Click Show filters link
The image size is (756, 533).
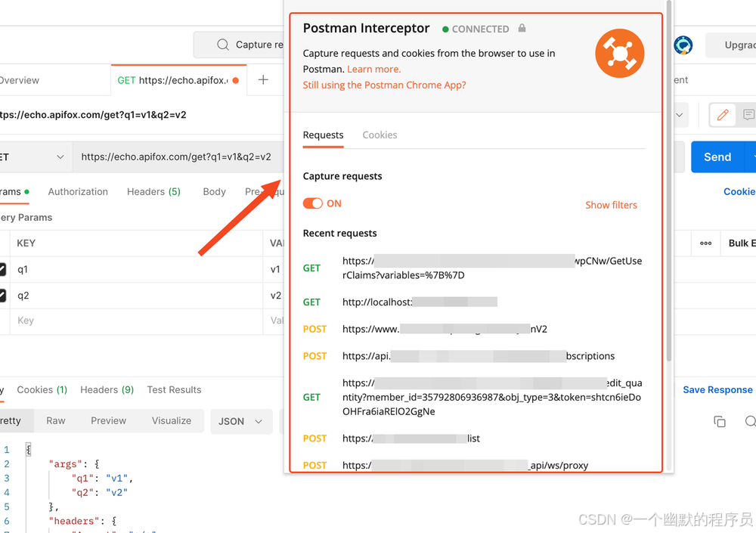611,205
